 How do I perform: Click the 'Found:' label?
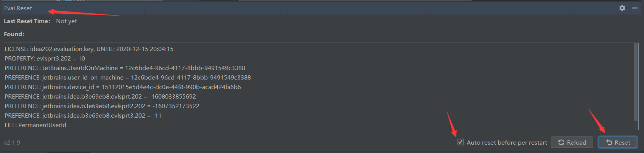click(x=14, y=34)
